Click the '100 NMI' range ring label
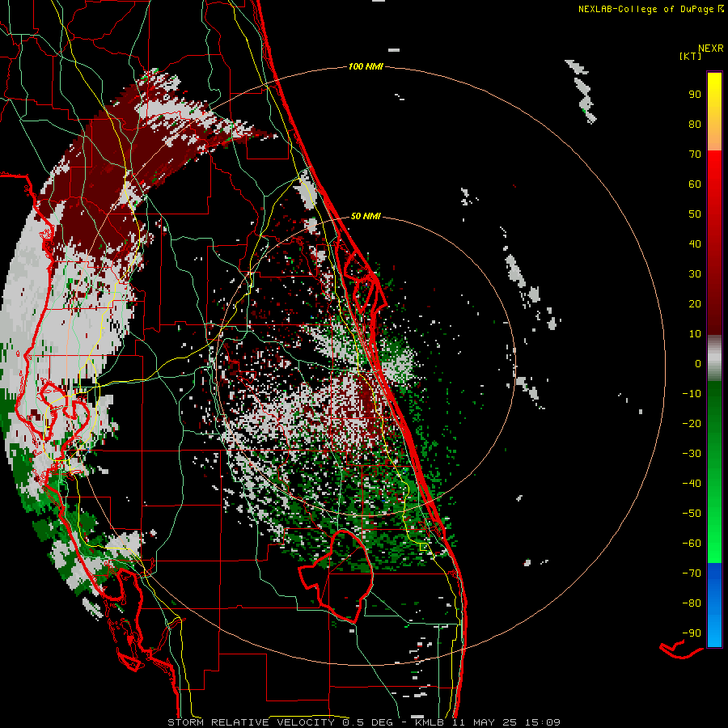 (x=366, y=67)
